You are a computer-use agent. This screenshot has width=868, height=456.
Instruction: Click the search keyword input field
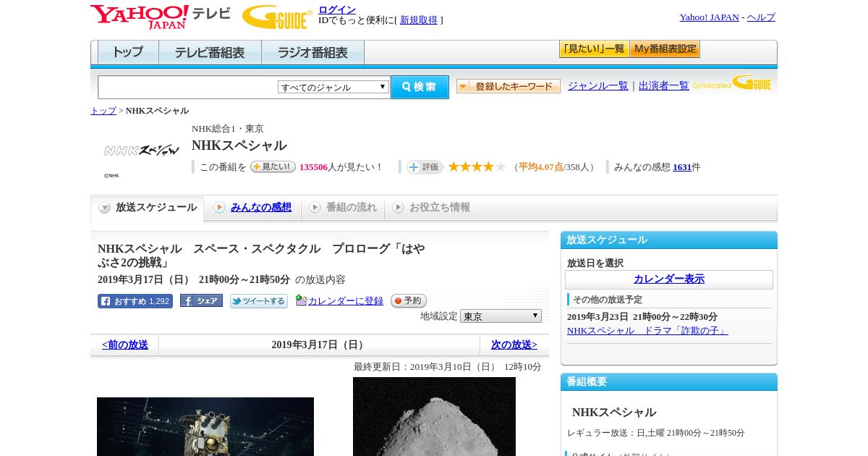click(188, 87)
